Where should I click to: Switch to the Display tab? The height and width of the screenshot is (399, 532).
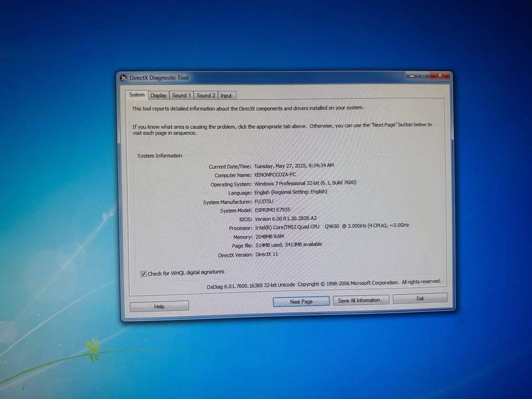[x=158, y=96]
